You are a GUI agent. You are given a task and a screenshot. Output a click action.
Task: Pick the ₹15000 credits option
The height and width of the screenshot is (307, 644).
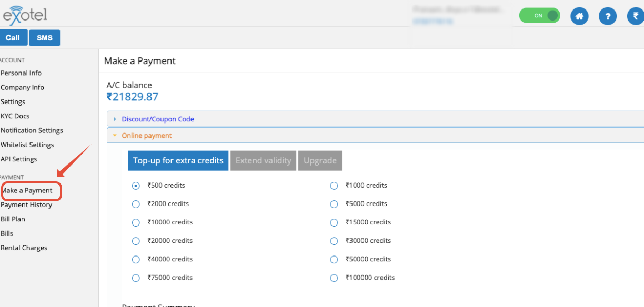pos(334,222)
